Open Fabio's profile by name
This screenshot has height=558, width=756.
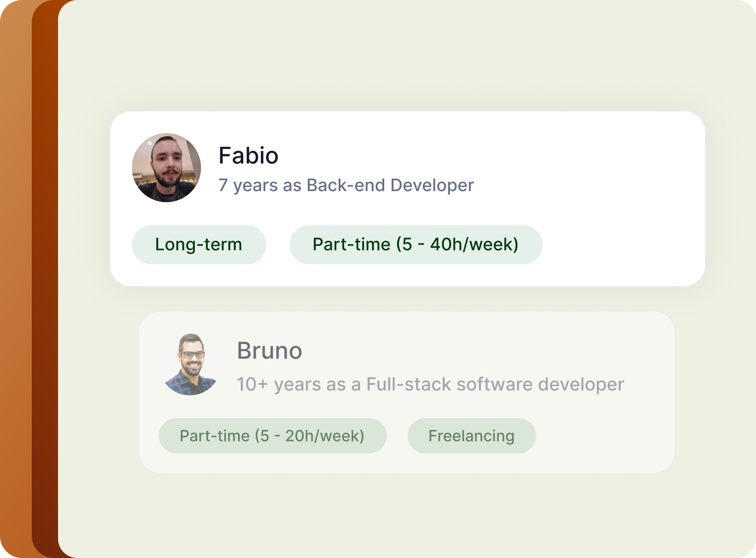point(248,156)
